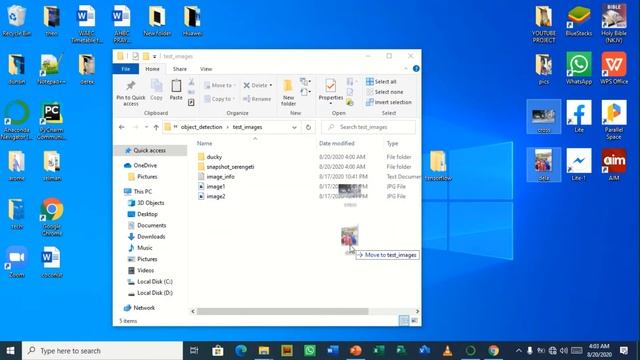Click the Select none option
The image size is (640, 360).
(x=385, y=92)
